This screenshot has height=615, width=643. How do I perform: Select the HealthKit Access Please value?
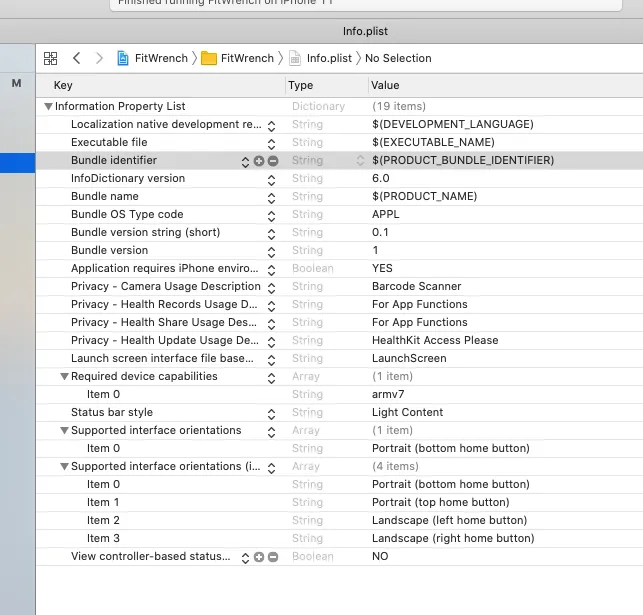click(x=435, y=340)
